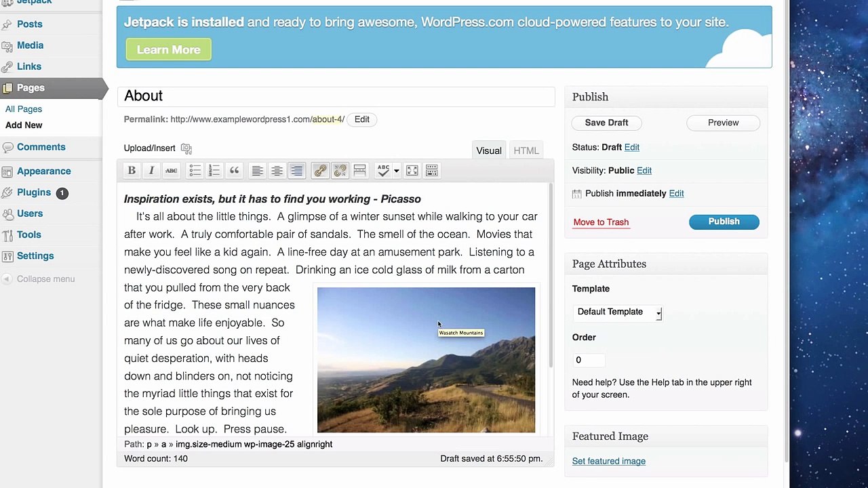Click Save Draft button
Image resolution: width=868 pixels, height=488 pixels.
(606, 123)
